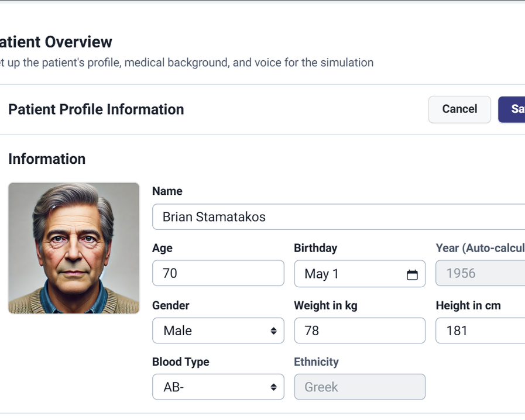Click the Name field with Brian Stamatakos
Viewport: 525px width, 420px height.
pos(338,217)
